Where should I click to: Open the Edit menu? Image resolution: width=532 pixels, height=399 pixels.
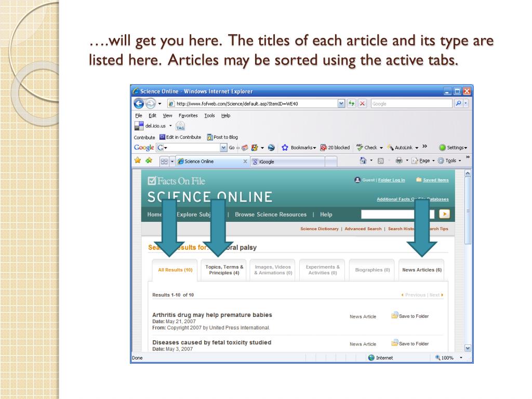click(x=152, y=116)
